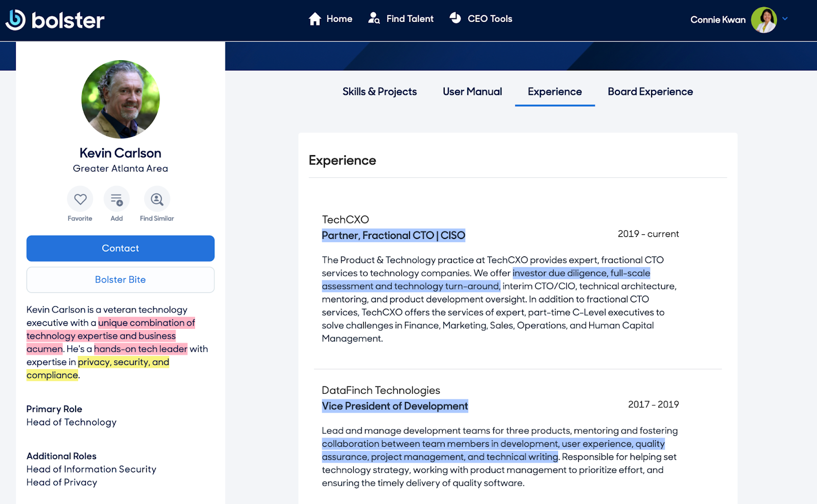Click the Connie Kwan user name
Screen dimensions: 817x504
coord(718,20)
